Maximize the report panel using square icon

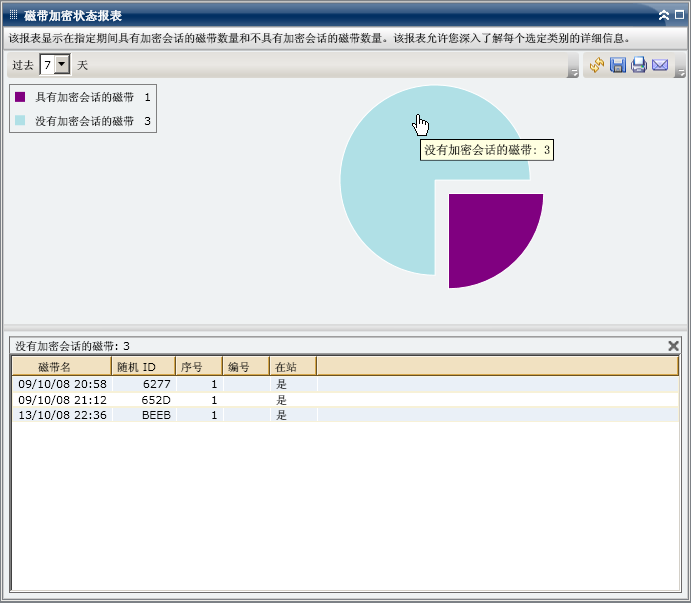(679, 15)
